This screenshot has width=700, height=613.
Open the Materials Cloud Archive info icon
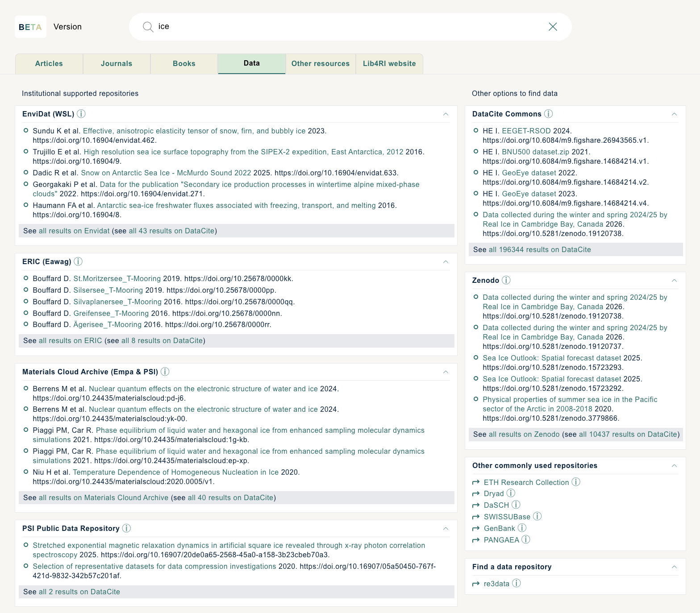[165, 372]
